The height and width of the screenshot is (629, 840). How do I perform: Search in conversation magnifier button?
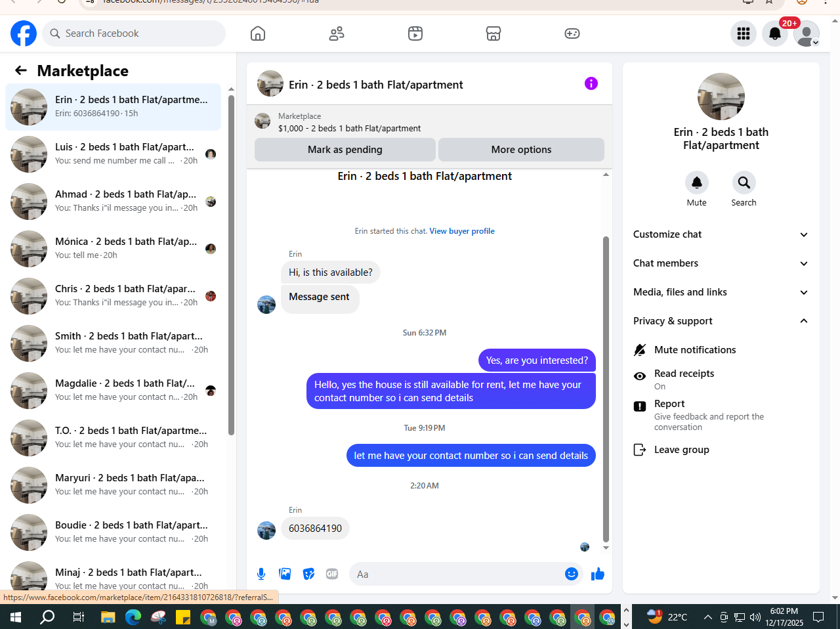(744, 183)
